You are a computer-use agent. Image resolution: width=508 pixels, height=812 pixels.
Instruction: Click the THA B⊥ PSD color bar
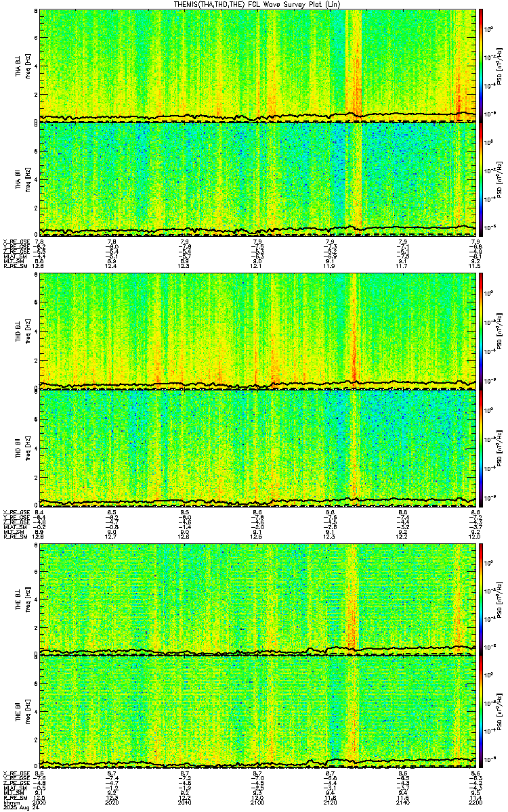click(x=481, y=66)
